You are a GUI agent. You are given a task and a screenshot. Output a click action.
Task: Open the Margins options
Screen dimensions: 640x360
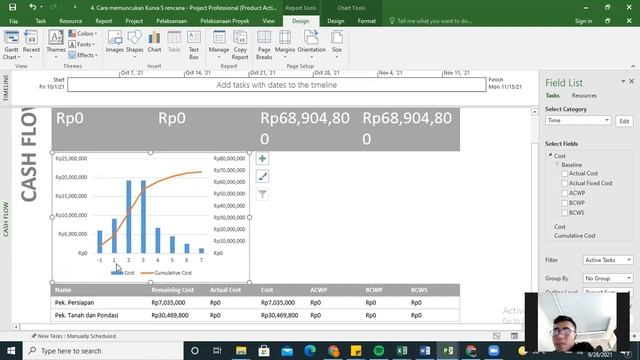(x=284, y=45)
